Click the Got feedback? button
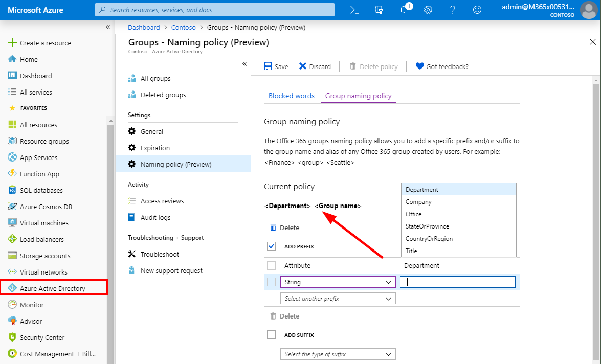 click(442, 66)
